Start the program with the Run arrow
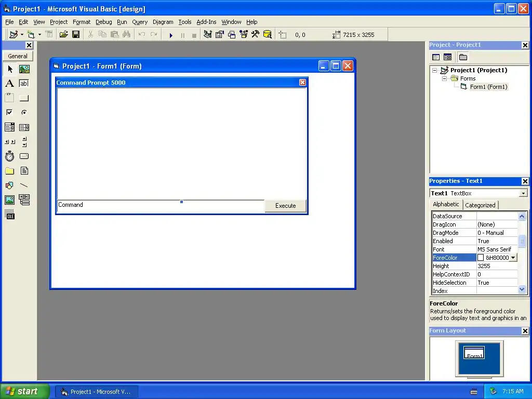The image size is (532, 399). click(171, 35)
